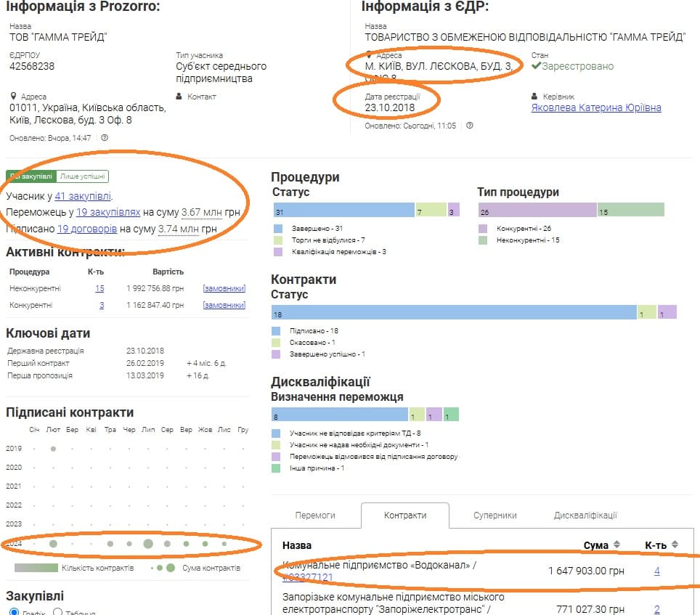This screenshot has width=700, height=615.
Task: Click the purple Конкурентні bar segment
Action: (x=537, y=211)
